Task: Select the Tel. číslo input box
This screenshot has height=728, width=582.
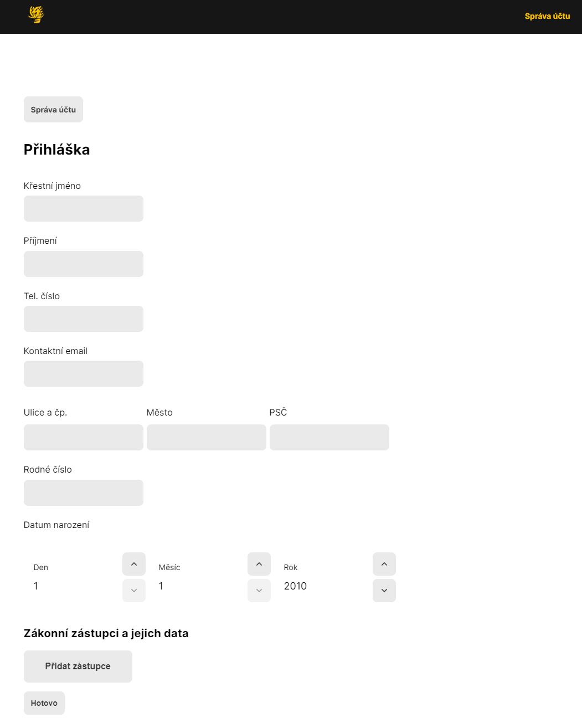Action: [83, 319]
